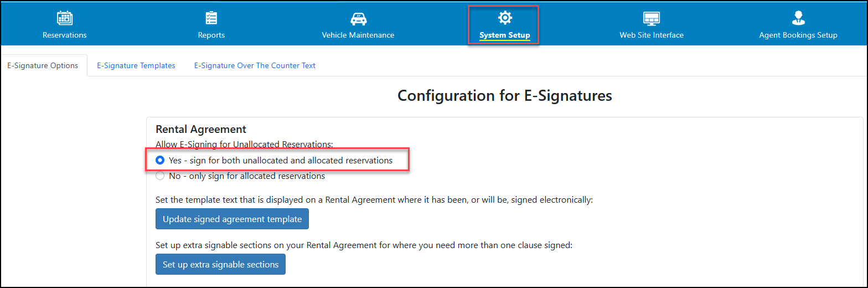
Task: Open the Reservations menu label
Action: click(x=65, y=35)
